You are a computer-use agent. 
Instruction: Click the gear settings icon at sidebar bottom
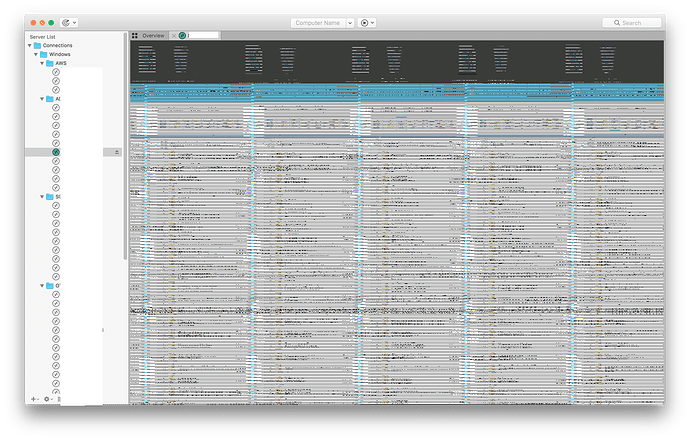(46, 398)
